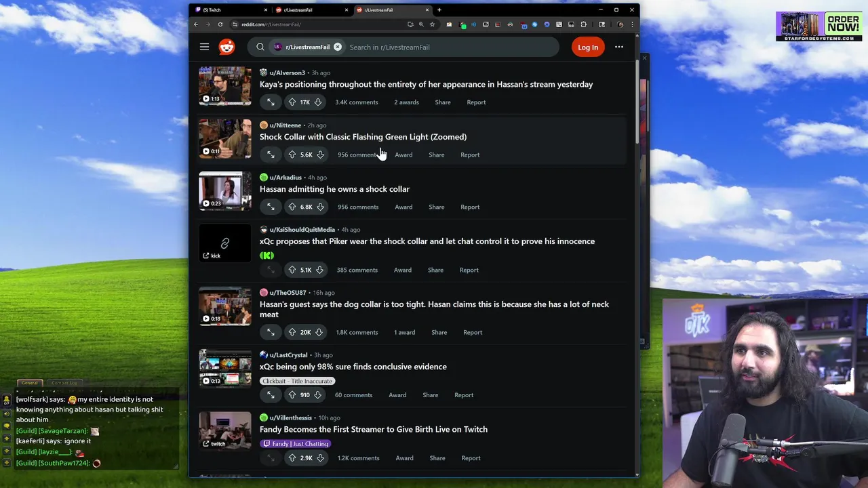Screen dimensions: 868x488
Task: Click the Clickbait - Title Inaccurate flair
Action: (x=297, y=381)
